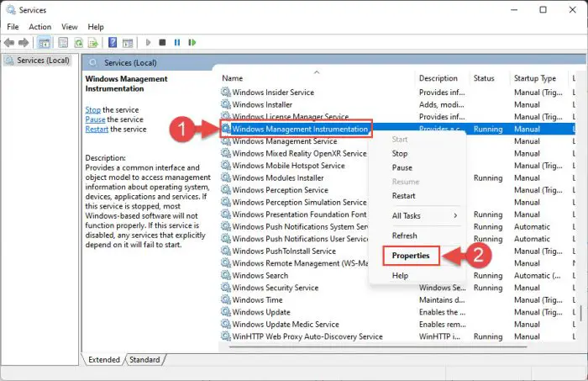Open the Action menu
Image resolution: width=588 pixels, height=381 pixels.
click(x=40, y=27)
